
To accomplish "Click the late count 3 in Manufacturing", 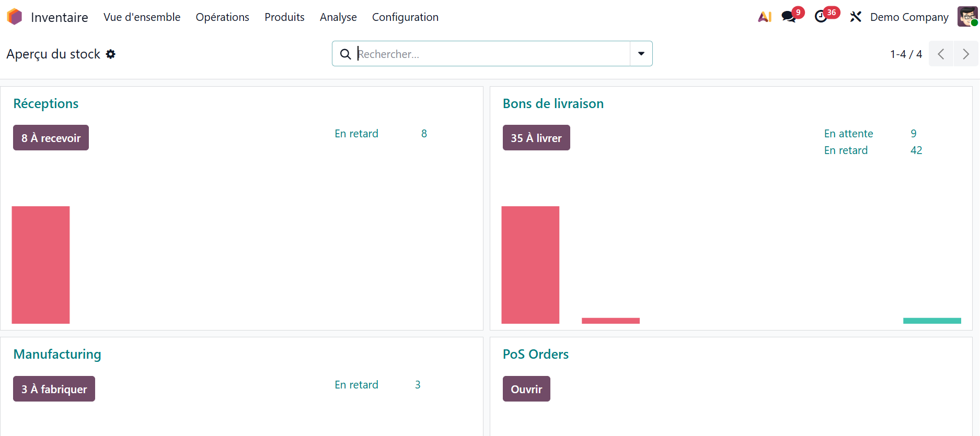I will click(418, 385).
